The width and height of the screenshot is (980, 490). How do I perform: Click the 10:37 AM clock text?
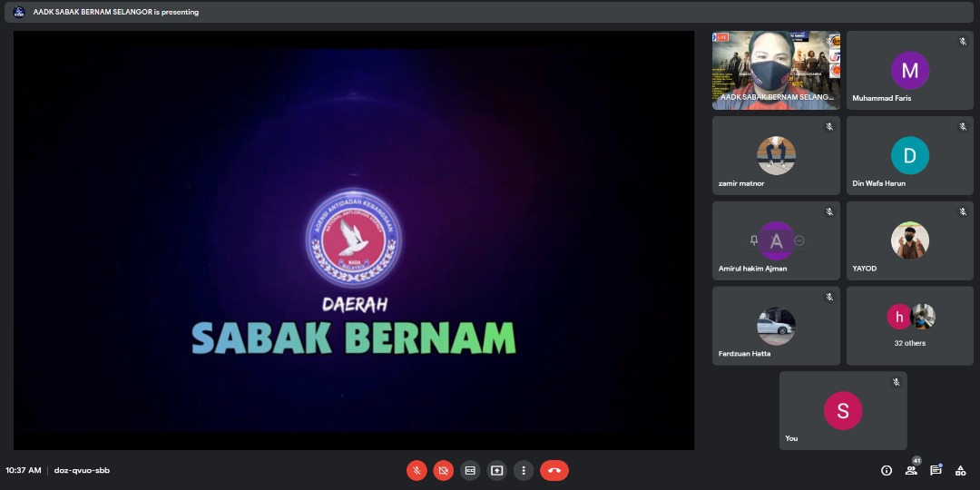pos(24,470)
